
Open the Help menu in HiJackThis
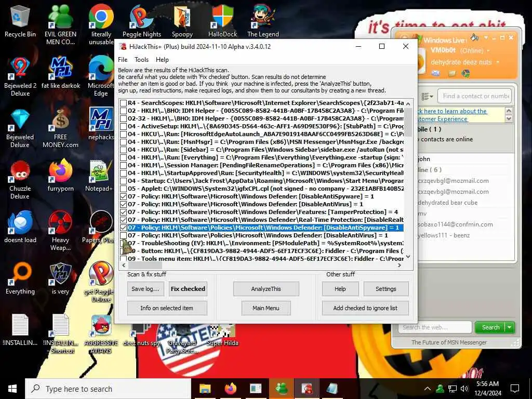pyautogui.click(x=162, y=60)
